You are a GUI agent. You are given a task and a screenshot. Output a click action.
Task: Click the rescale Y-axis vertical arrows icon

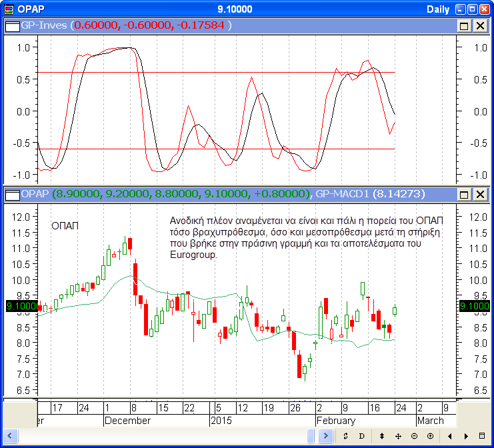coord(382,436)
